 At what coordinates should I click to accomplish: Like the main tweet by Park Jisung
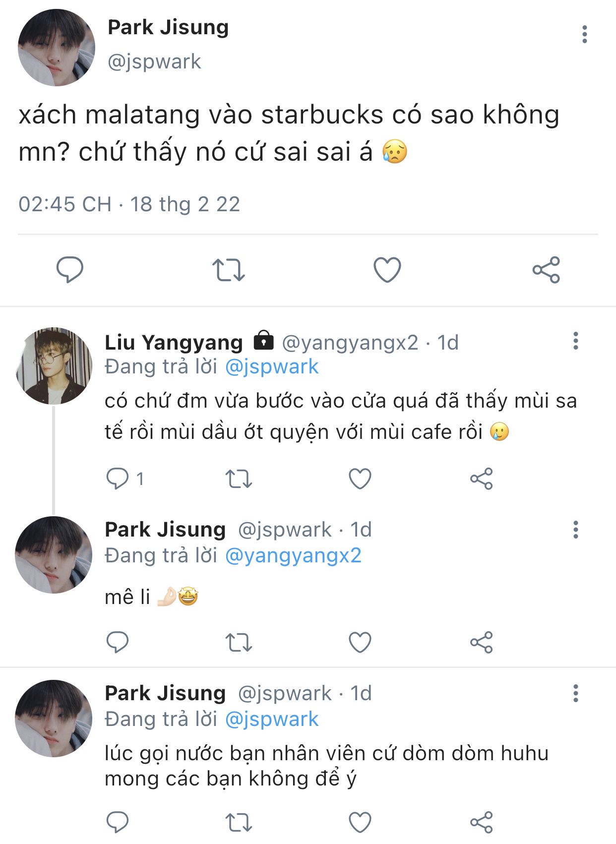[x=387, y=270]
